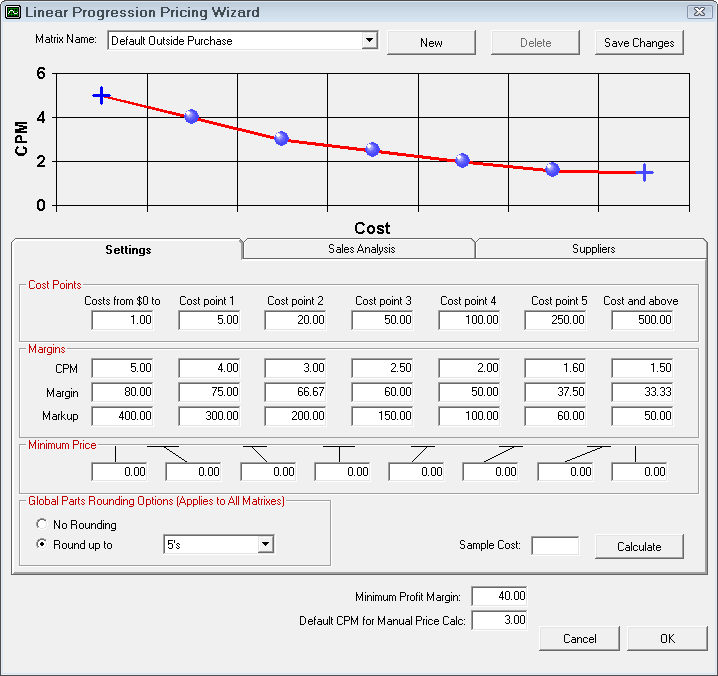This screenshot has height=676, width=718.
Task: Switch to the Sales Analysis tab
Action: (x=361, y=249)
